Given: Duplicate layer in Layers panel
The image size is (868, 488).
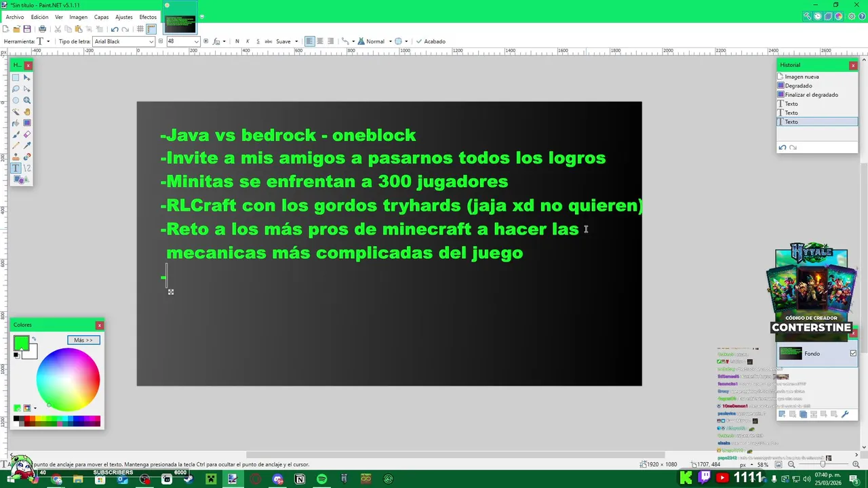Looking at the screenshot, I should 804,414.
